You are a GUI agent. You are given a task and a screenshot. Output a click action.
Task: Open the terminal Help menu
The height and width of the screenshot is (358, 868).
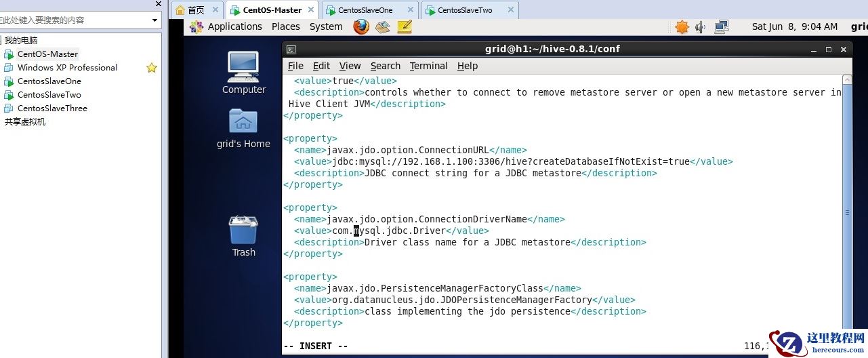click(x=468, y=66)
